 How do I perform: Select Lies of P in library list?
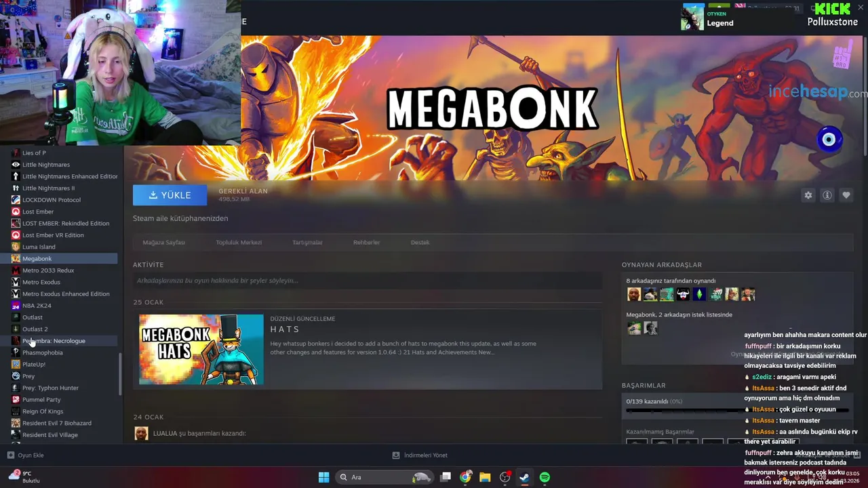click(34, 152)
